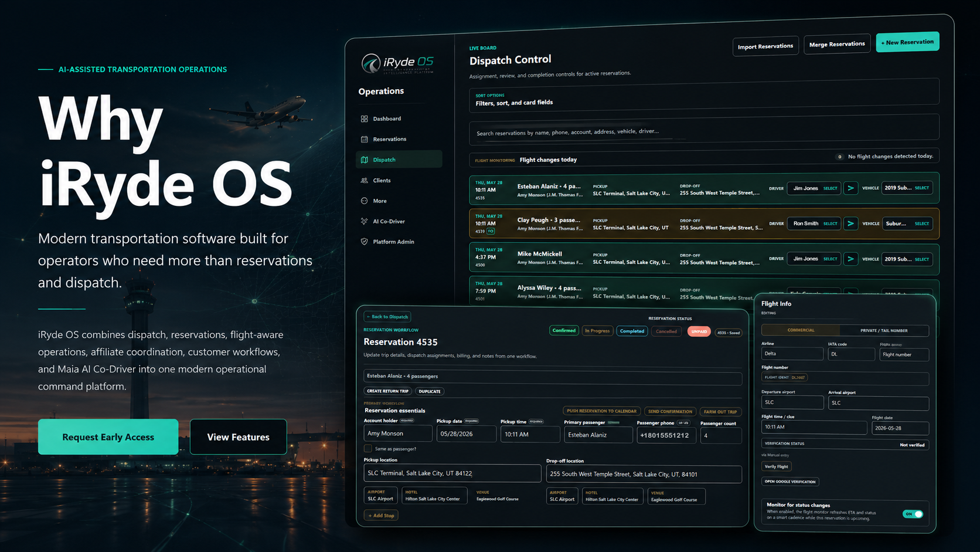Click the Duplicate button
This screenshot has width=980, height=552.
(430, 391)
